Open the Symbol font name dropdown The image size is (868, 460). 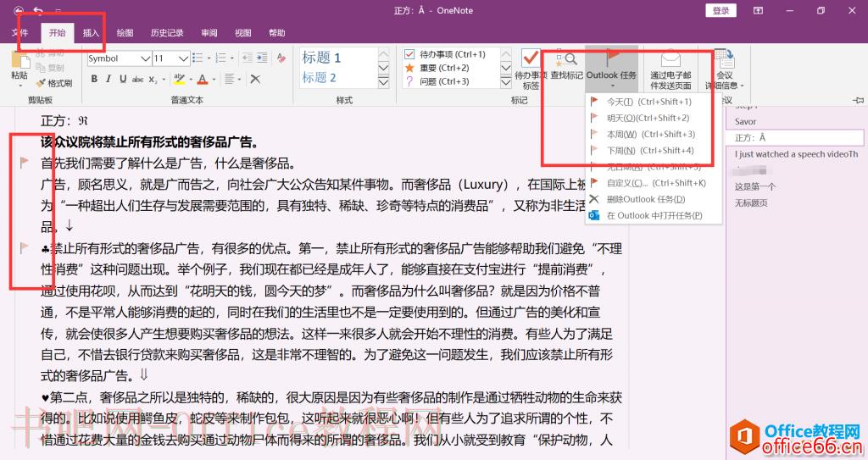(146, 58)
